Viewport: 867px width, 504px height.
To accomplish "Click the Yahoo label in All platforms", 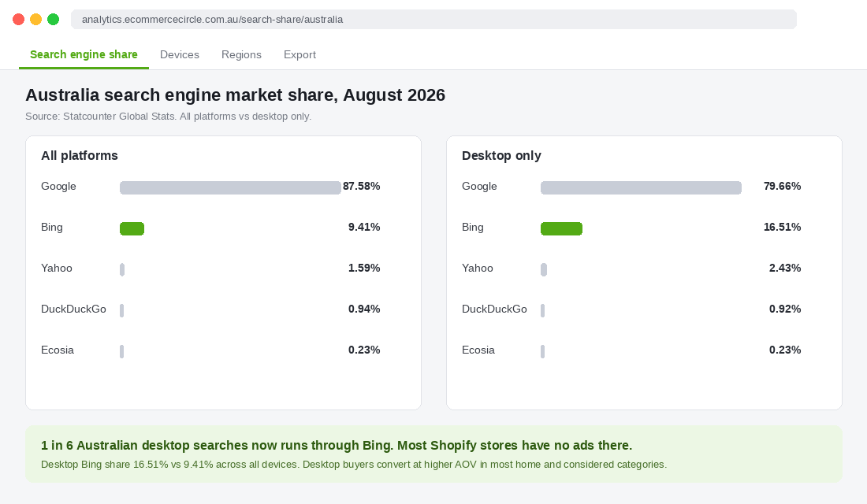I will (x=57, y=268).
